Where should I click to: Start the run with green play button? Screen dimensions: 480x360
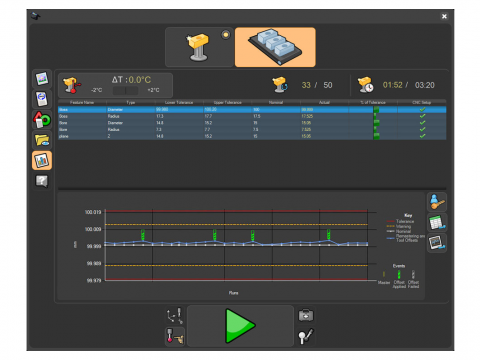coord(240,326)
